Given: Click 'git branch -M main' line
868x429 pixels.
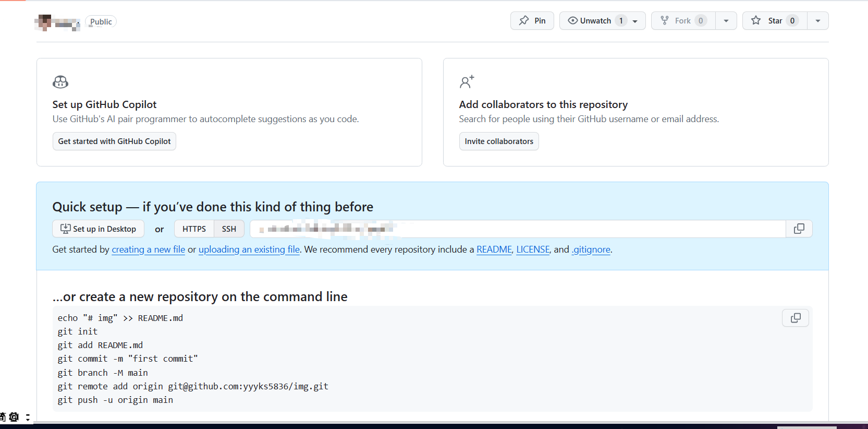Looking at the screenshot, I should coord(103,373).
